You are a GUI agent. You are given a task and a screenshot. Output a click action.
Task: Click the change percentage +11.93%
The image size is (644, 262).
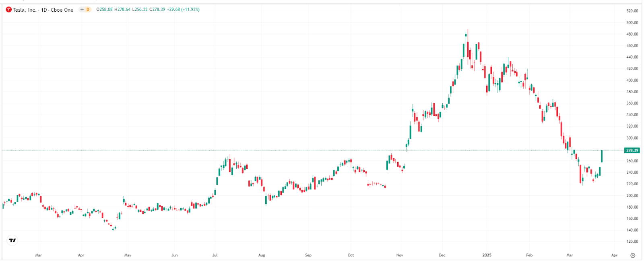pos(190,10)
